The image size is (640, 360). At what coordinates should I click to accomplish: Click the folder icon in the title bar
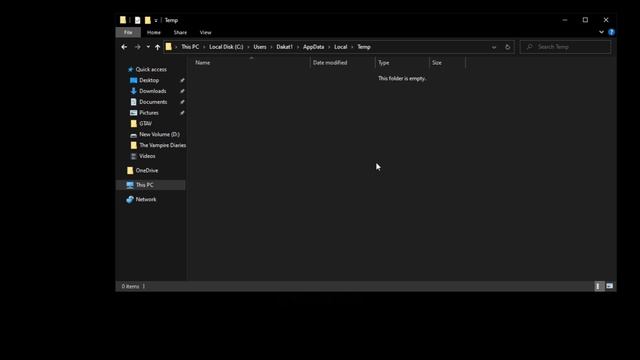pos(123,20)
